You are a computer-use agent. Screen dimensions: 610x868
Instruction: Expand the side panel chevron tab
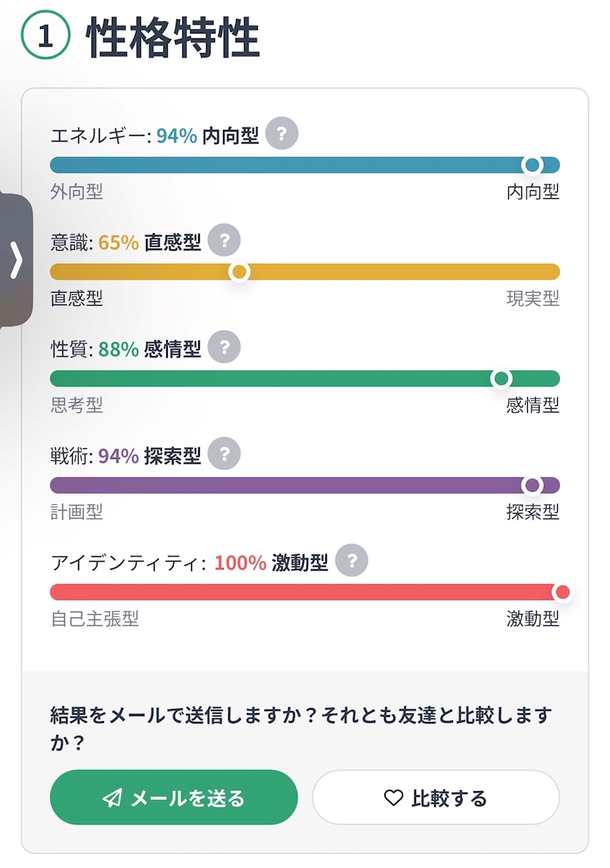(16, 259)
